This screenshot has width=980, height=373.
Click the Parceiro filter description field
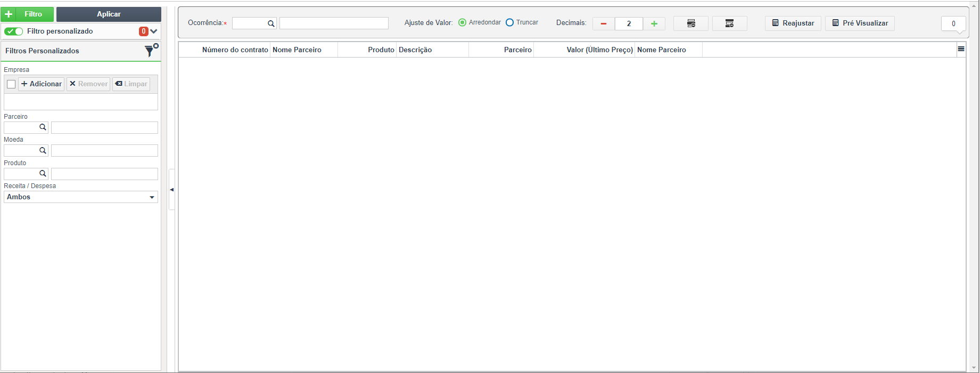[x=104, y=127]
